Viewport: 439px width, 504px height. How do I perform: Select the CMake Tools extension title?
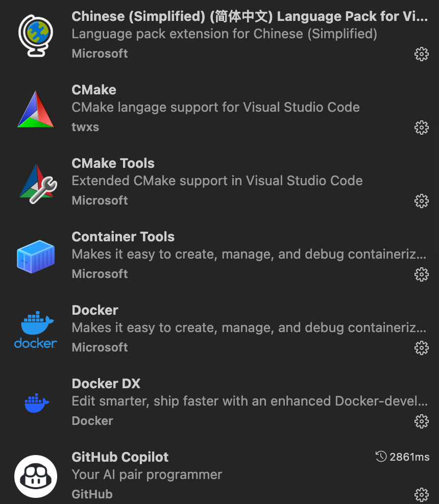[x=113, y=163]
